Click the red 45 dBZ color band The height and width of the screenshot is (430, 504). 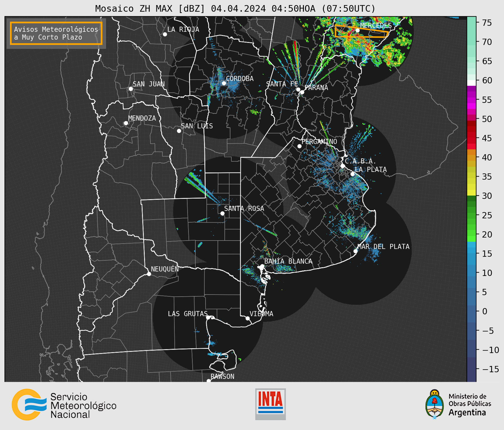[x=471, y=138]
